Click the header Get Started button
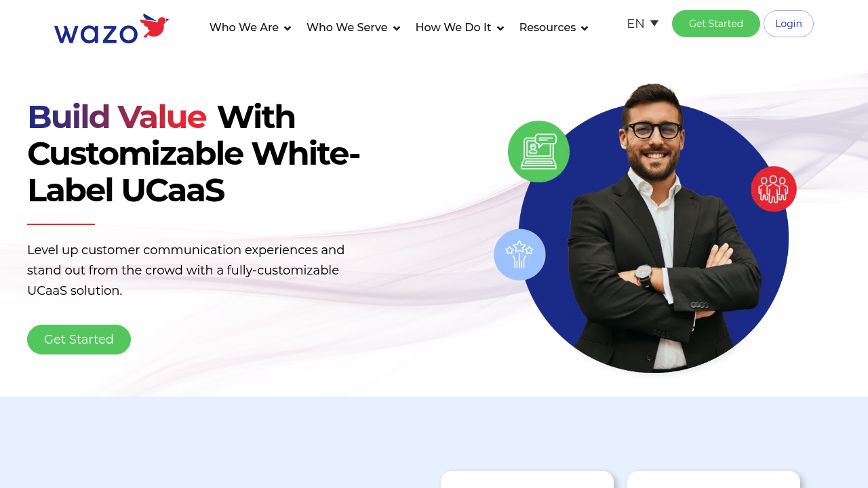The image size is (868, 488). coord(716,24)
